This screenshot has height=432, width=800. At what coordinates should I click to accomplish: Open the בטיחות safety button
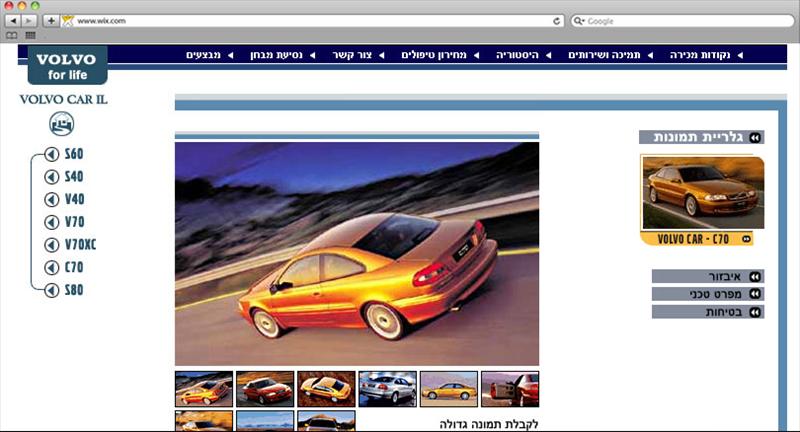[708, 312]
